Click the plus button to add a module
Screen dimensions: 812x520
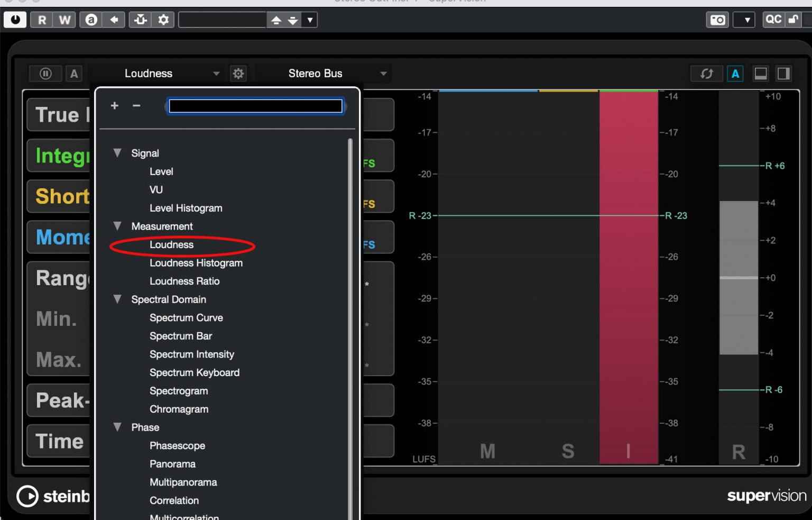pyautogui.click(x=114, y=106)
